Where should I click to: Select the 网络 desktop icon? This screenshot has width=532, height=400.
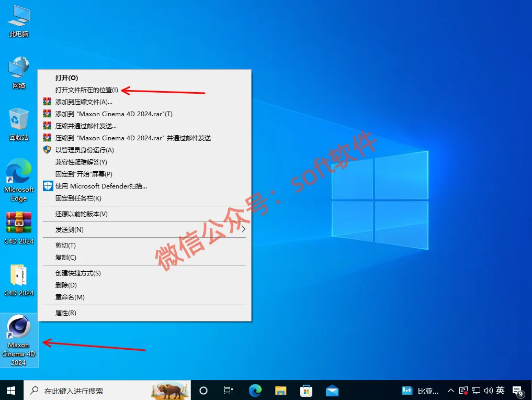(x=19, y=73)
